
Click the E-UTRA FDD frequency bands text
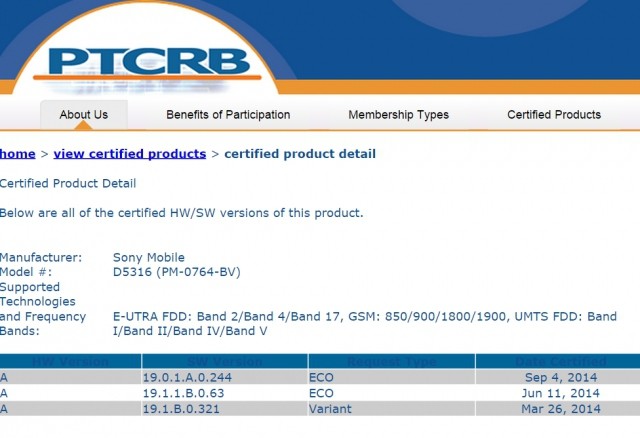pyautogui.click(x=364, y=324)
